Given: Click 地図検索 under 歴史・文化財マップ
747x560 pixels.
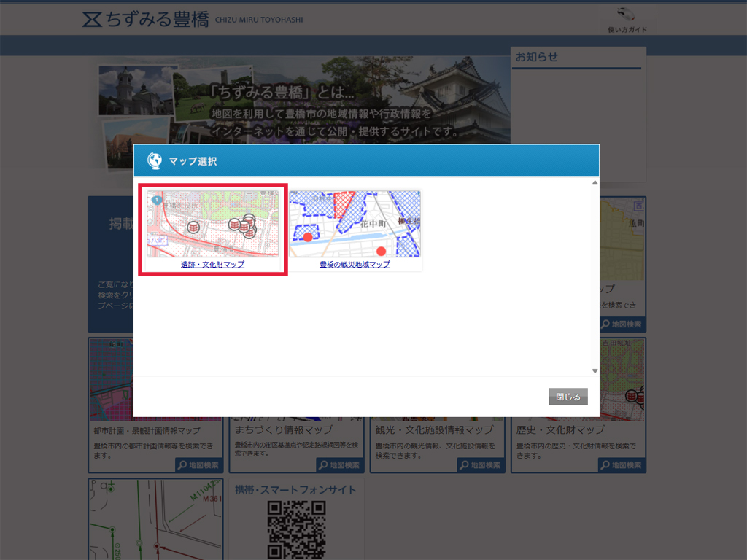Looking at the screenshot, I should tap(622, 465).
